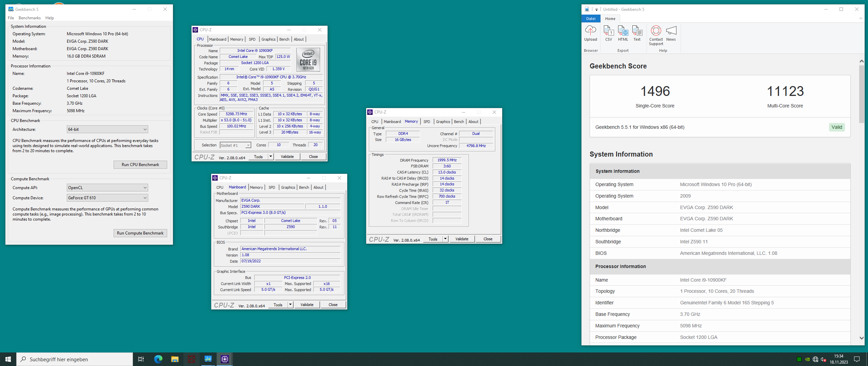Viewport: 868px width, 366px height.
Task: Click the CPU-Z icon in the Memory window title bar
Action: 370,112
